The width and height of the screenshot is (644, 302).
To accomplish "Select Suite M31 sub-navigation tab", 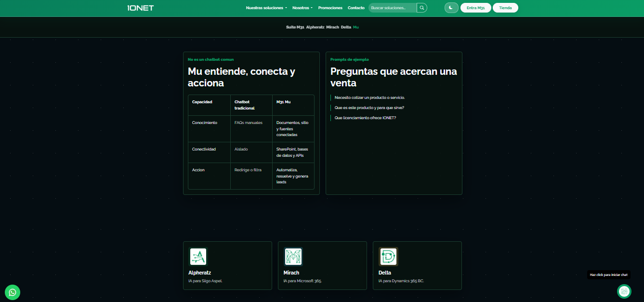I will pyautogui.click(x=295, y=27).
